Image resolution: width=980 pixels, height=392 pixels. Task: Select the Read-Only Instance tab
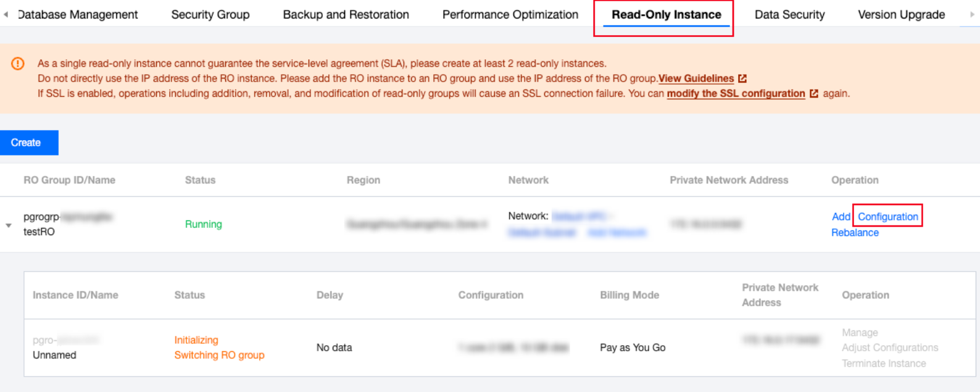pos(666,15)
